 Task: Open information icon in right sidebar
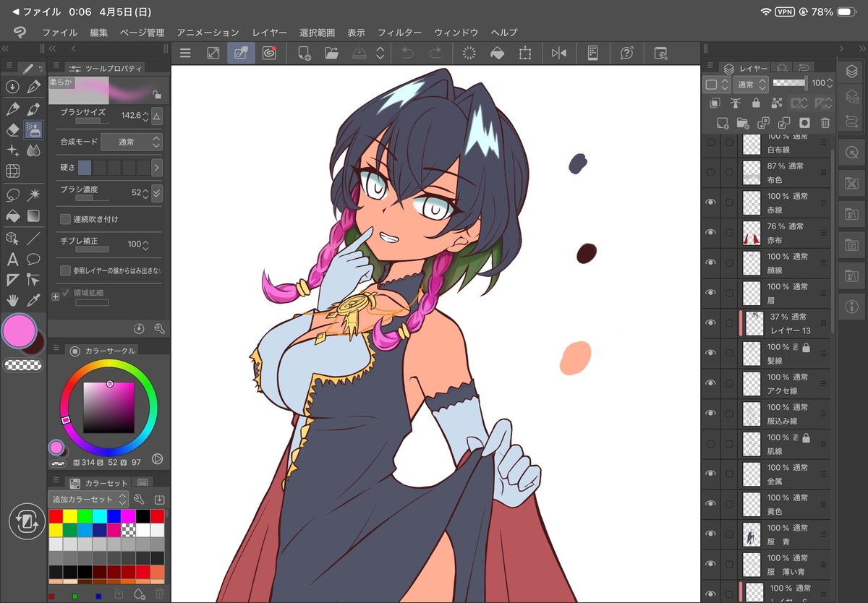[x=851, y=306]
